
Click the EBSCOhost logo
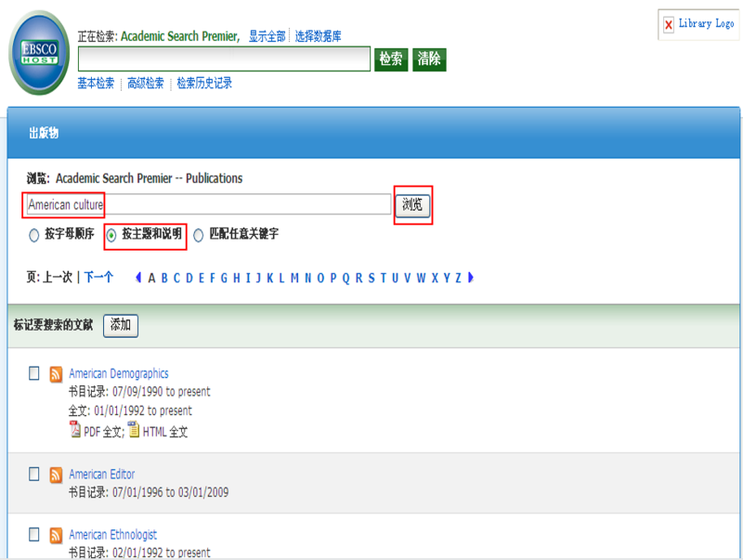39,53
